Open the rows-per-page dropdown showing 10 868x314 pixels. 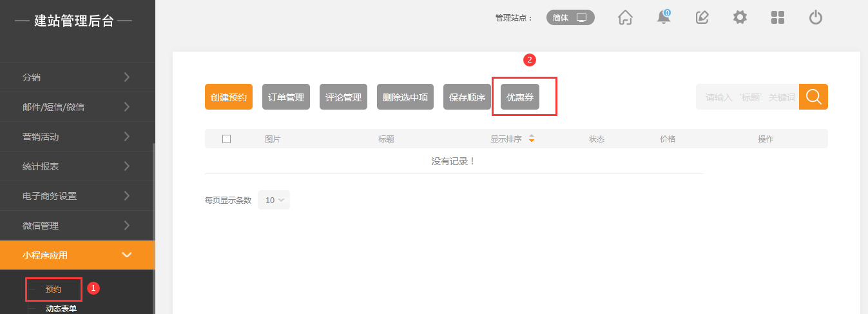[x=274, y=200]
